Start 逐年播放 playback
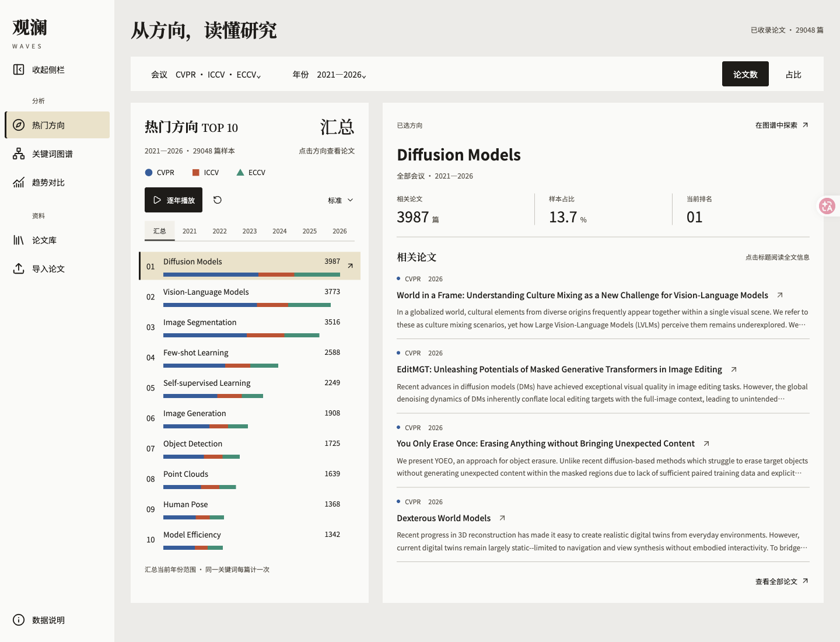 173,200
